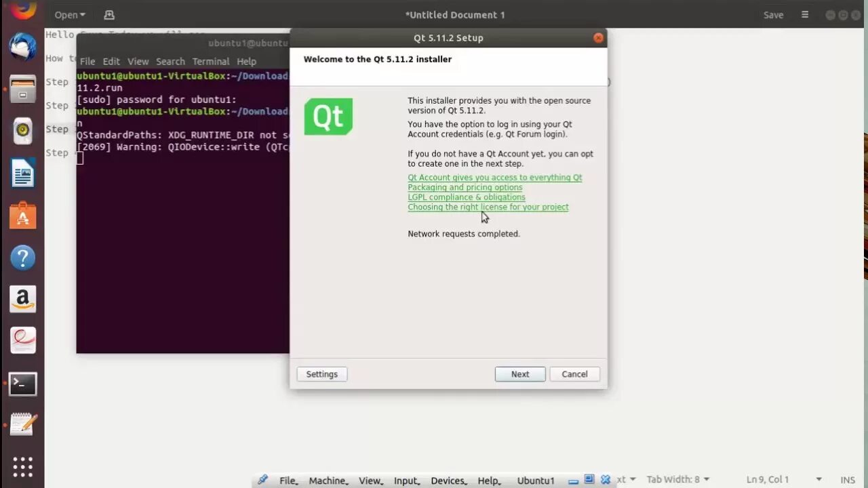This screenshot has width=868, height=488.
Task: Open the Files manager from the dock
Action: pyautogui.click(x=22, y=89)
